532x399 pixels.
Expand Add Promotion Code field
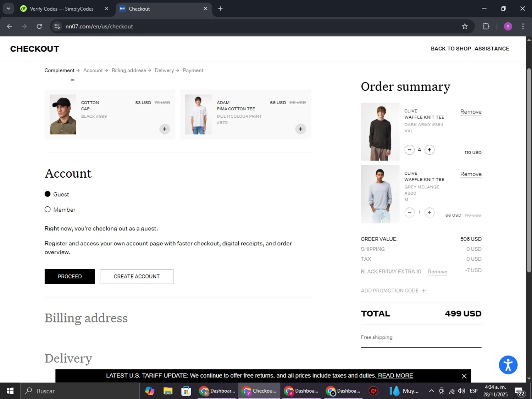393,290
